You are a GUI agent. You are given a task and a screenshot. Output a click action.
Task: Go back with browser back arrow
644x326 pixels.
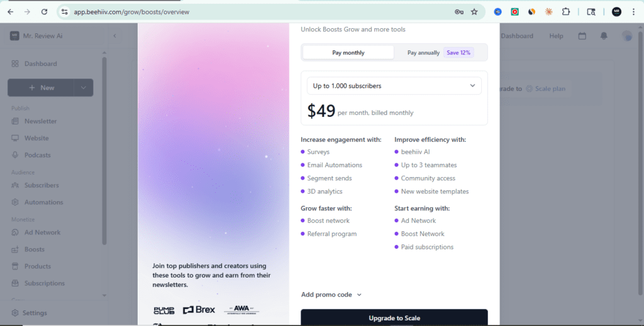[11, 12]
